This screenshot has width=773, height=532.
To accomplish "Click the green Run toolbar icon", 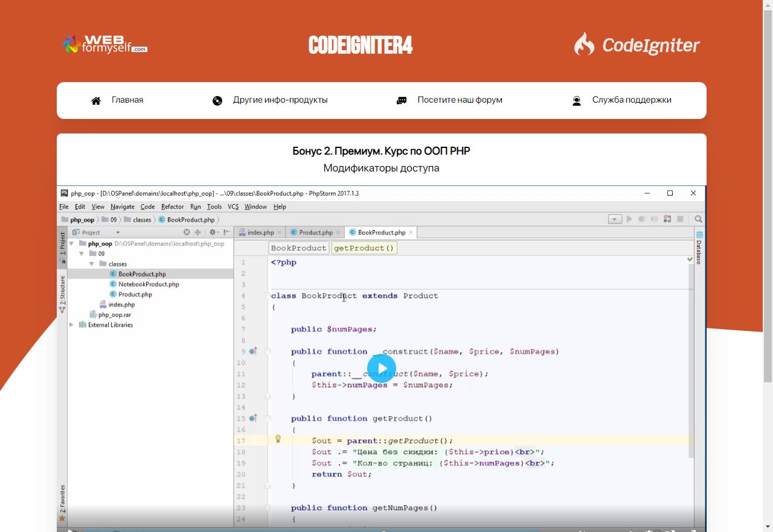I will pos(629,219).
